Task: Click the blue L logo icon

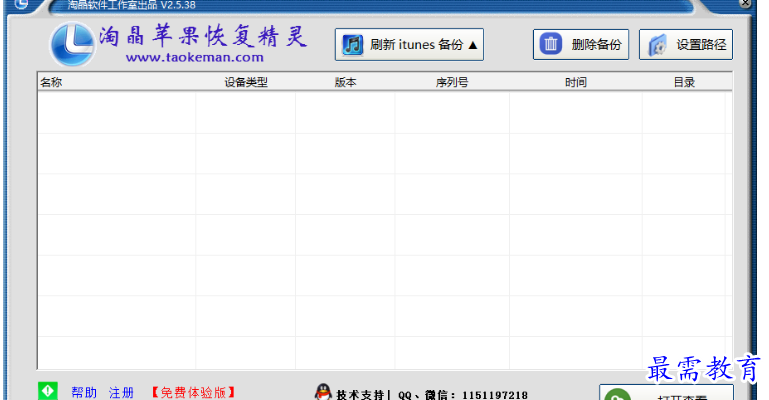Action: (x=73, y=44)
